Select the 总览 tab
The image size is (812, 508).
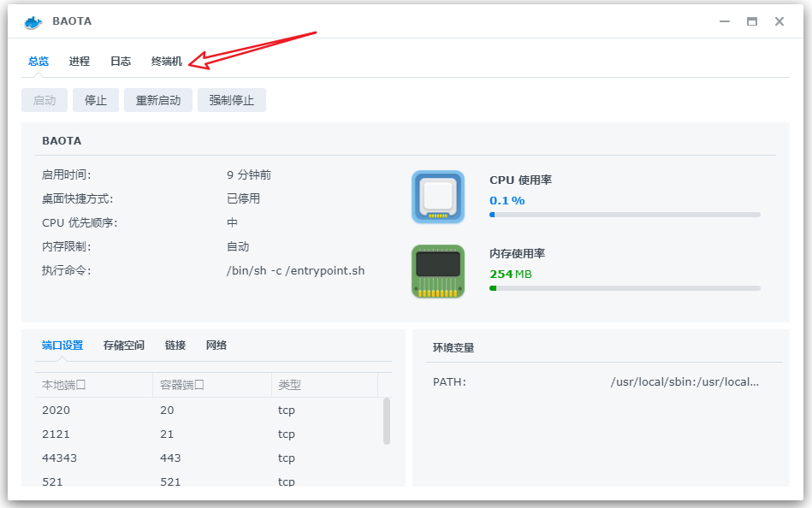point(37,61)
